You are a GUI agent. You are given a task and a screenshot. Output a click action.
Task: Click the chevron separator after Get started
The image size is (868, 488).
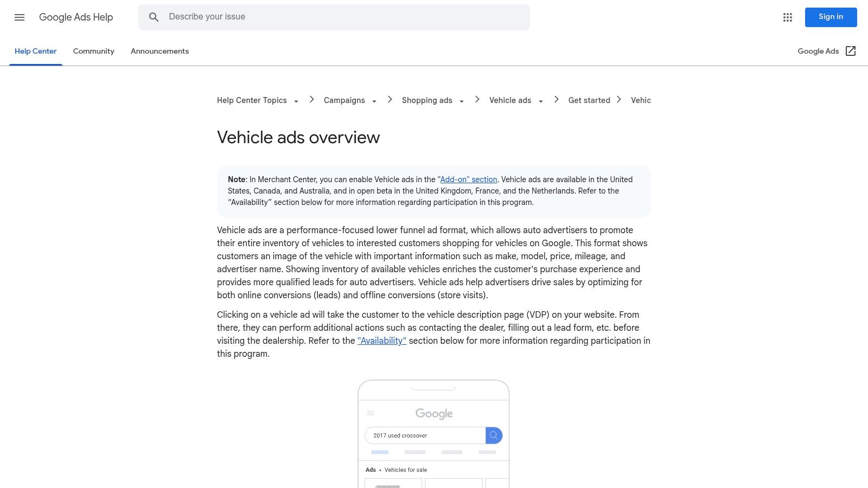[618, 99]
